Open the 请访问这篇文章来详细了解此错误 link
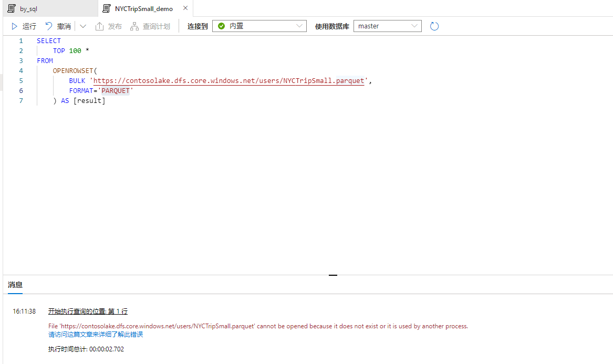Image resolution: width=613 pixels, height=364 pixels. (x=96, y=334)
